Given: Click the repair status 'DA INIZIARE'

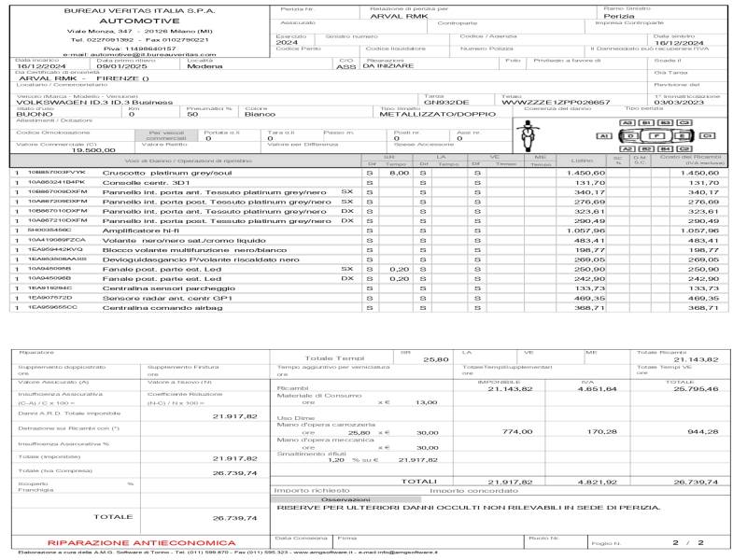Looking at the screenshot, I should 388,66.
